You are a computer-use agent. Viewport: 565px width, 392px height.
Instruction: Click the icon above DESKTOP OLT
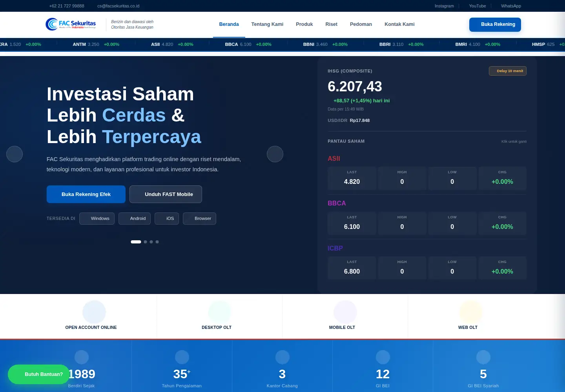point(220,312)
